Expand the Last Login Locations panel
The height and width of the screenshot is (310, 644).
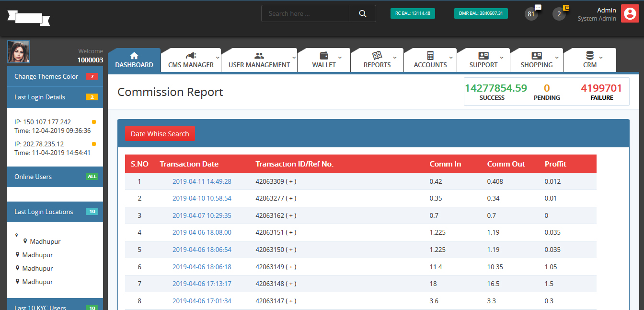pyautogui.click(x=55, y=212)
